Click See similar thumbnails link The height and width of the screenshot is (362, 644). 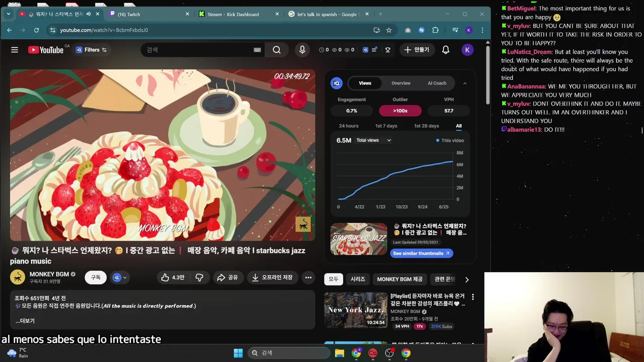pos(422,253)
